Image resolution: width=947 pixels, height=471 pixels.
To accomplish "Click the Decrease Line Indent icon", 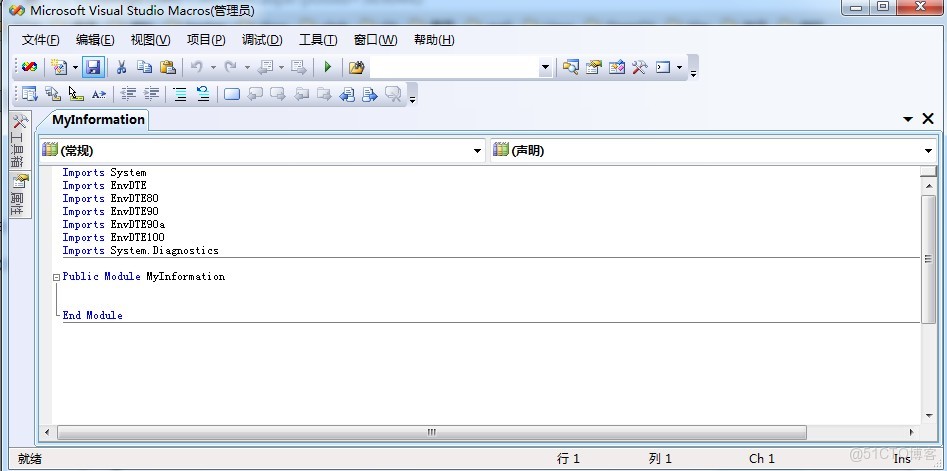I will [128, 94].
